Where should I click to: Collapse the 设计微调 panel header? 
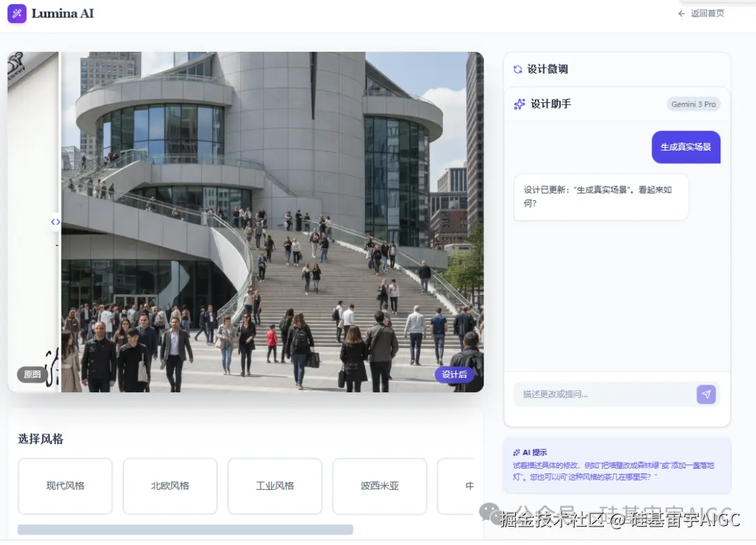616,69
